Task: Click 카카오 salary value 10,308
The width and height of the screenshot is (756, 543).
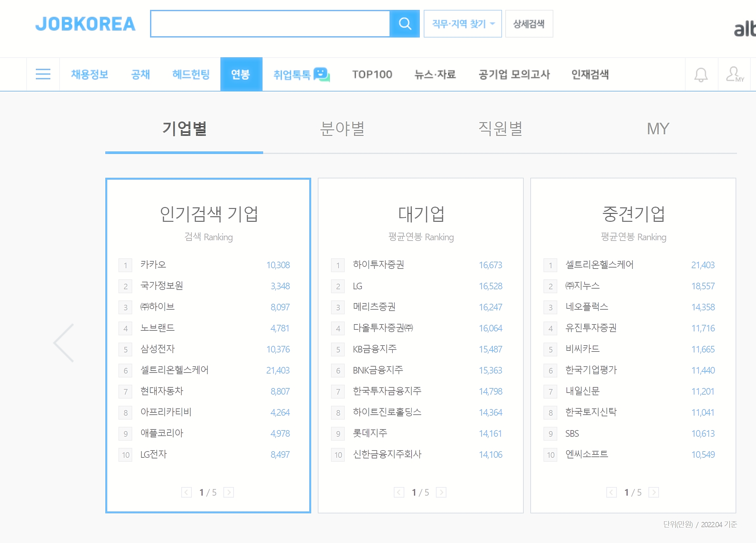Action: [x=278, y=265]
